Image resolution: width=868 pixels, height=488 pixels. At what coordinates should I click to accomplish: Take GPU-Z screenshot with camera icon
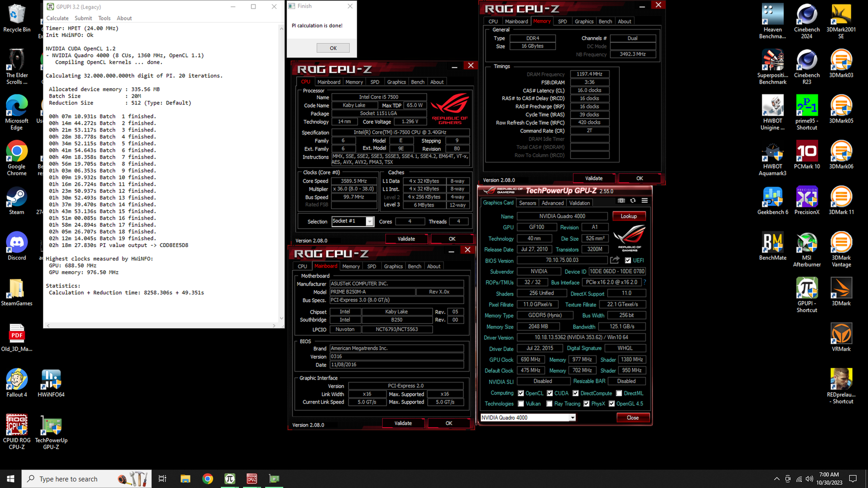(621, 201)
